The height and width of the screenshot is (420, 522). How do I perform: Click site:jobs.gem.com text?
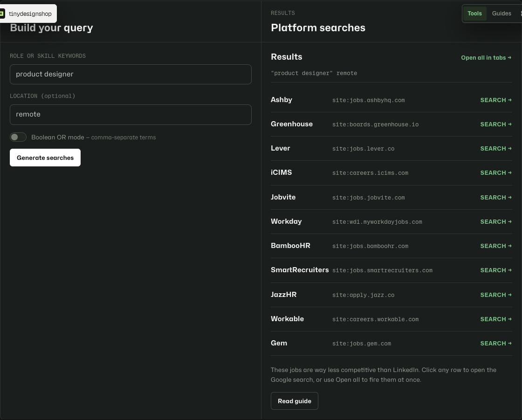coord(362,344)
